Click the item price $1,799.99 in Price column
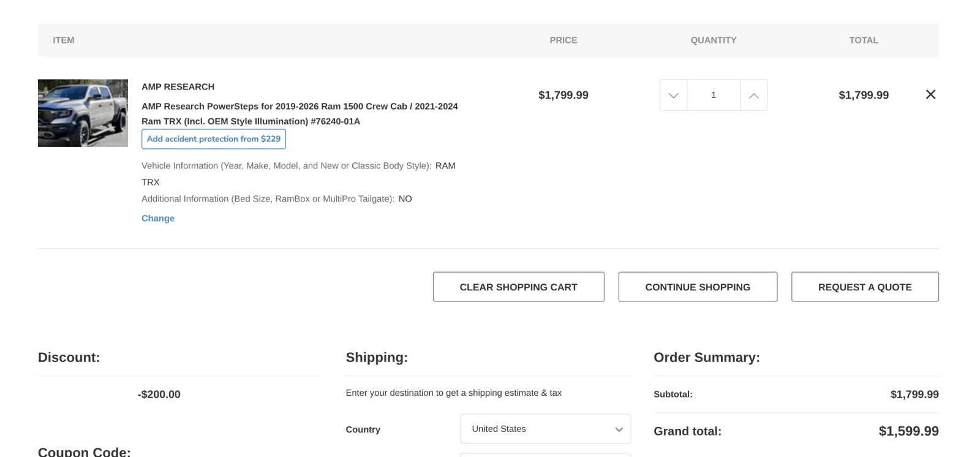Viewport: 980px width, 457px height. tap(563, 95)
